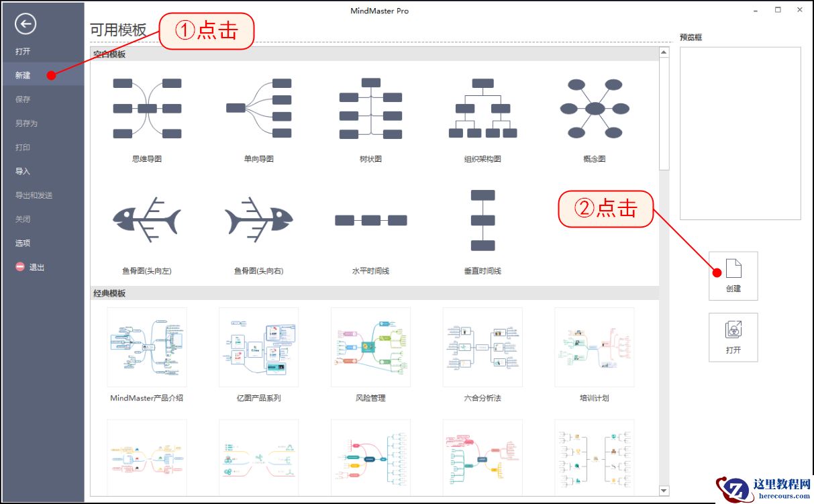Select the 水平时间线 template
The image size is (814, 504).
(369, 220)
